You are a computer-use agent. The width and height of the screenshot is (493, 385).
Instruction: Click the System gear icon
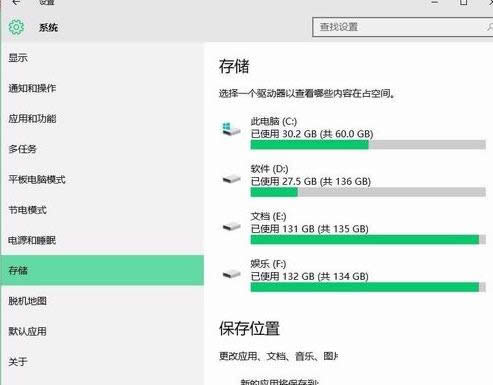(16, 27)
